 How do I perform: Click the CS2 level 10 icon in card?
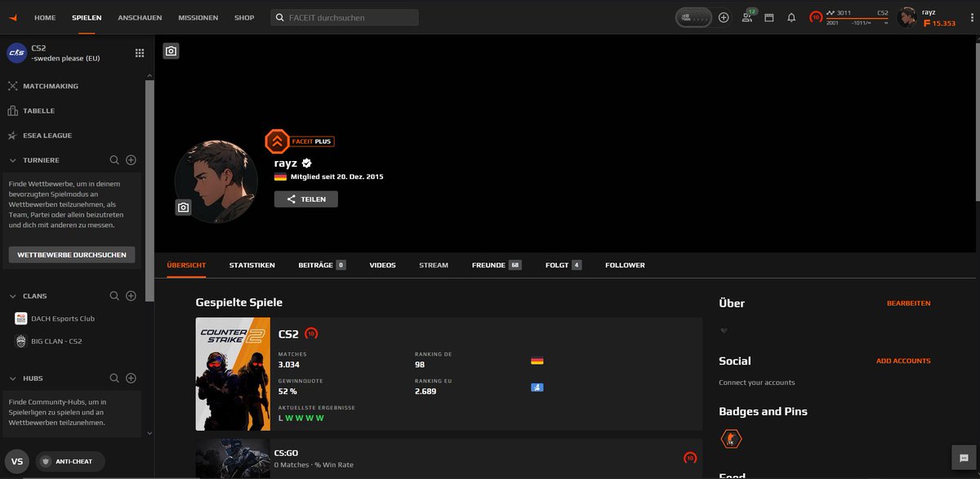pyautogui.click(x=311, y=334)
